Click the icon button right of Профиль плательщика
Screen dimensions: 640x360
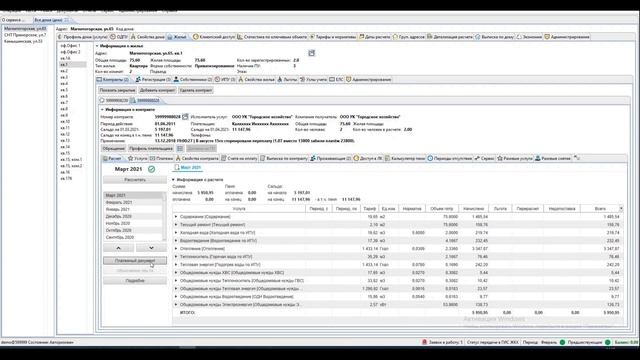click(180, 149)
